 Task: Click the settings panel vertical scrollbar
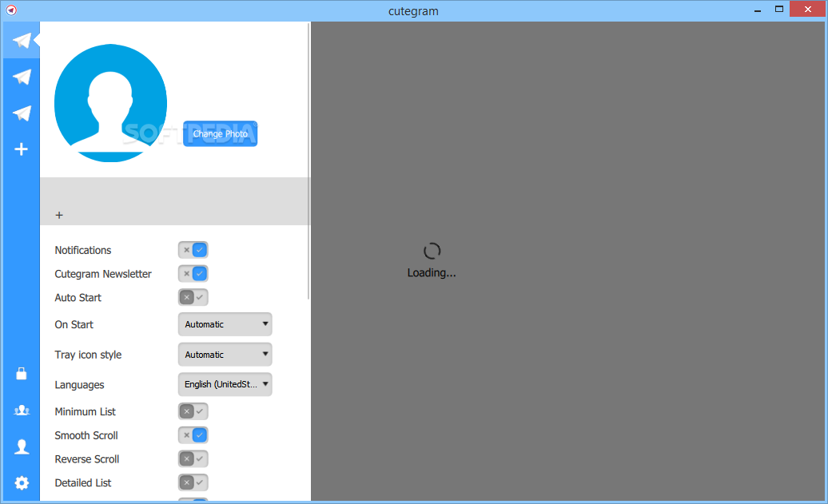(309, 161)
